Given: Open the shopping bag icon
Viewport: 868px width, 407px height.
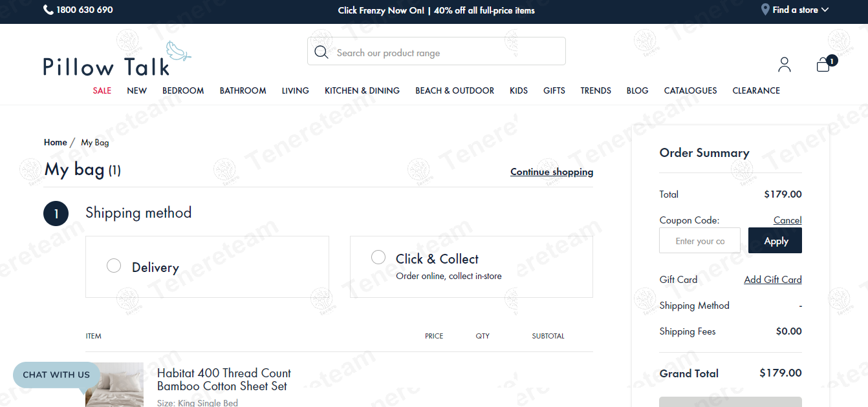Looking at the screenshot, I should [823, 64].
